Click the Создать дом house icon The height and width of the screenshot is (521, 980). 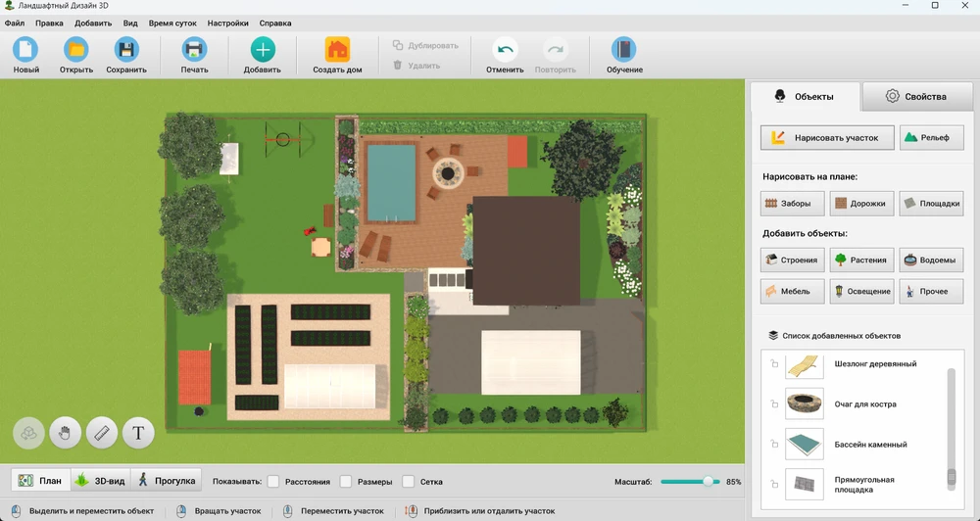pos(337,50)
